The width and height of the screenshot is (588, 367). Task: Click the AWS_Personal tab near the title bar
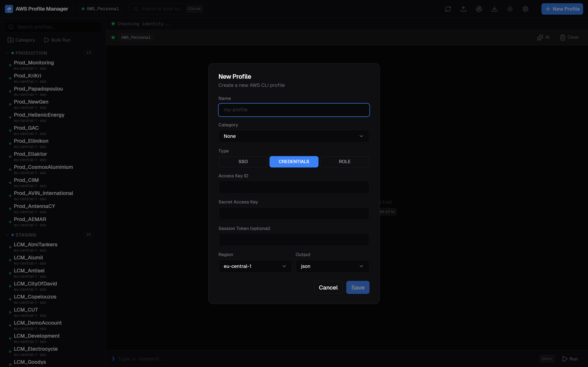pos(100,9)
